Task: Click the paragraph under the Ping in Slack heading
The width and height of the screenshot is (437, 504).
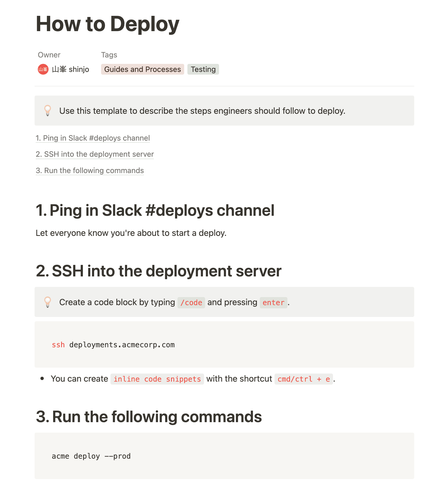Action: pos(131,233)
